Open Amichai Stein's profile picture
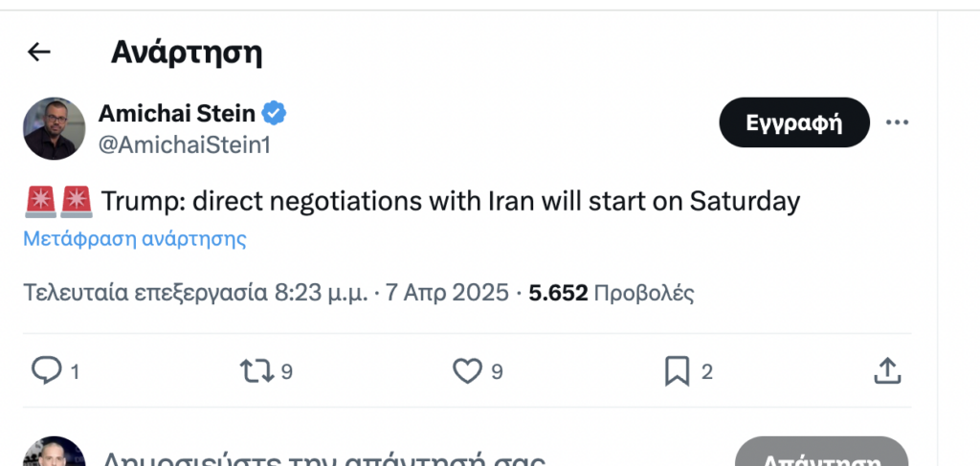 (55, 128)
